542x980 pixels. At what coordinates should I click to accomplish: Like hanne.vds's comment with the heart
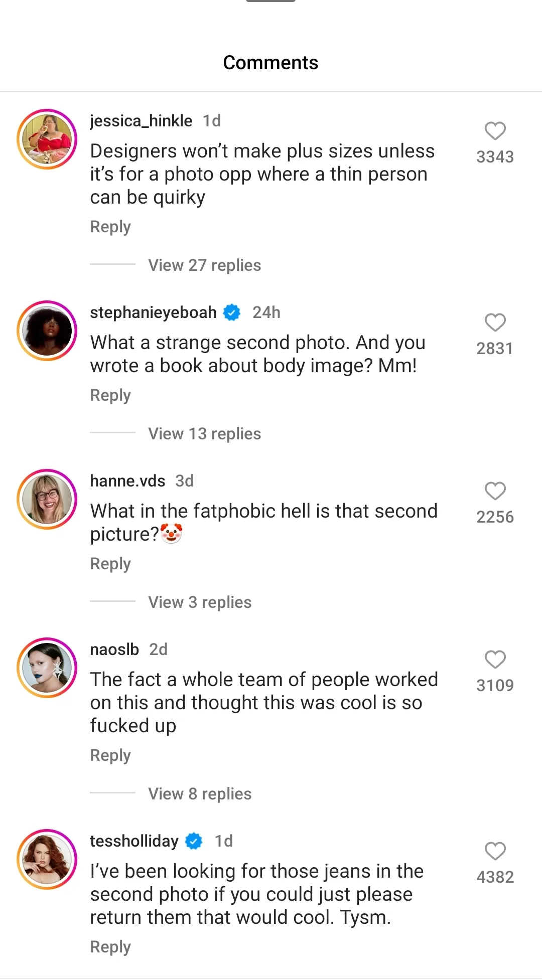coord(495,492)
